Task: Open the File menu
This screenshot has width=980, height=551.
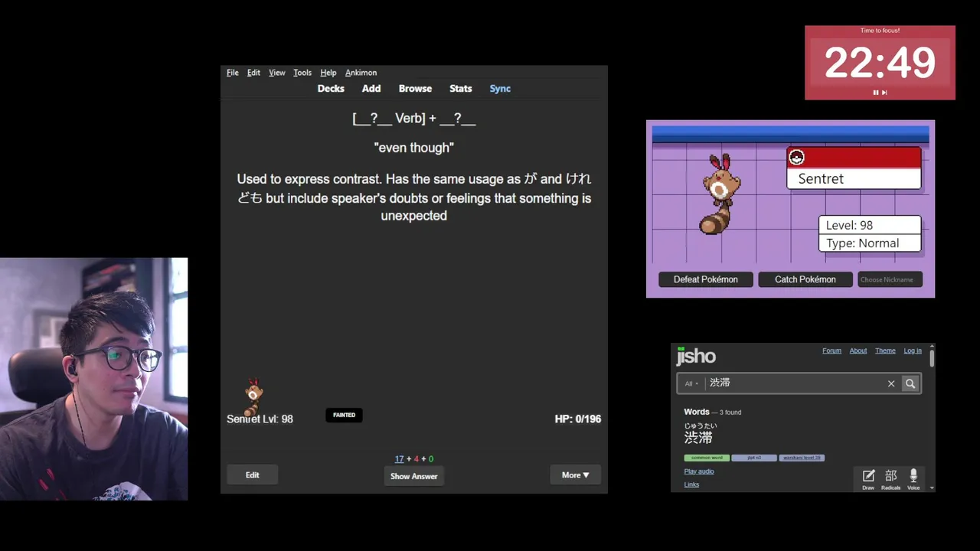Action: pos(233,73)
